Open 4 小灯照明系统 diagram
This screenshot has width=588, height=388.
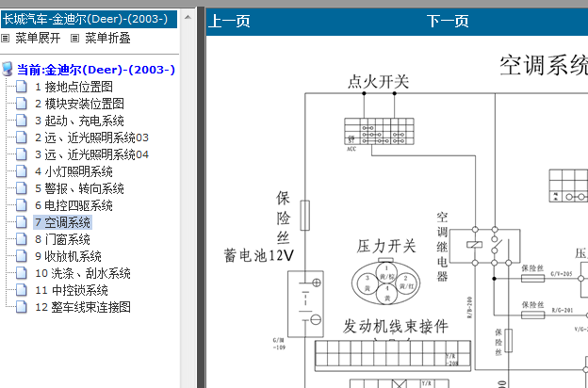(73, 171)
